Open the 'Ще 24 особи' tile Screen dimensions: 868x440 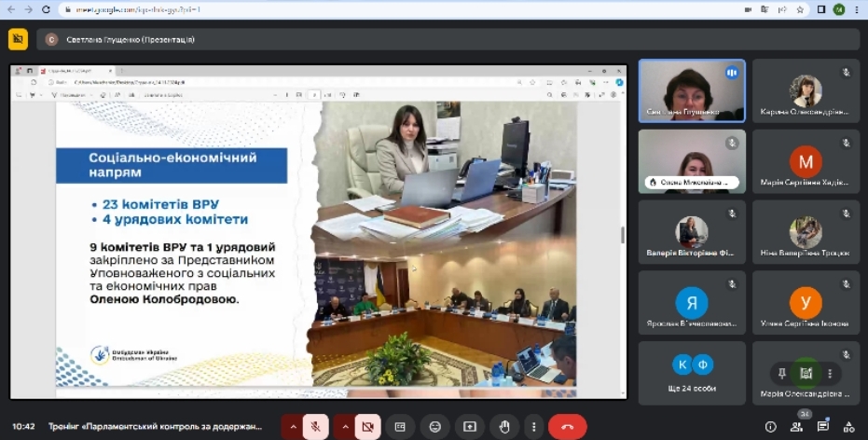(x=692, y=373)
